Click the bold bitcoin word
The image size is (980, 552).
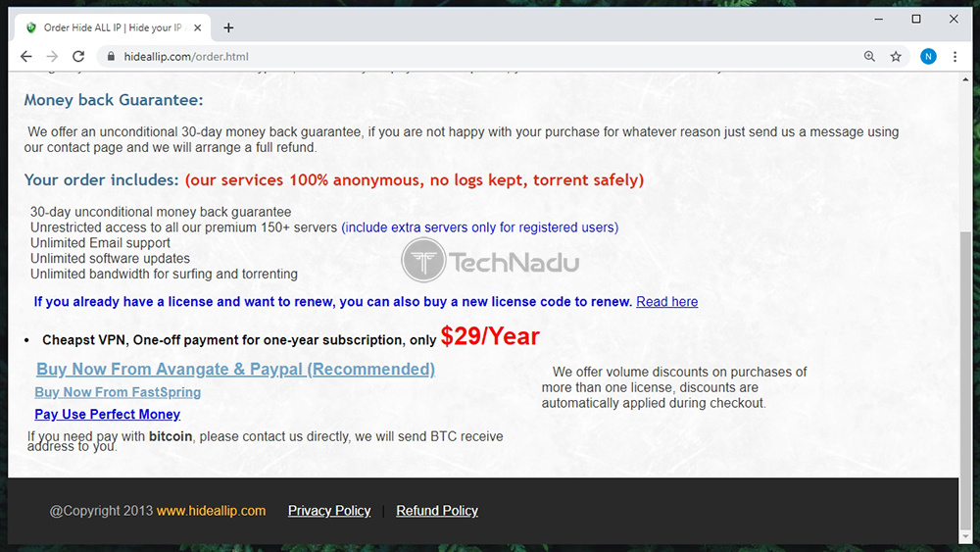coord(171,436)
